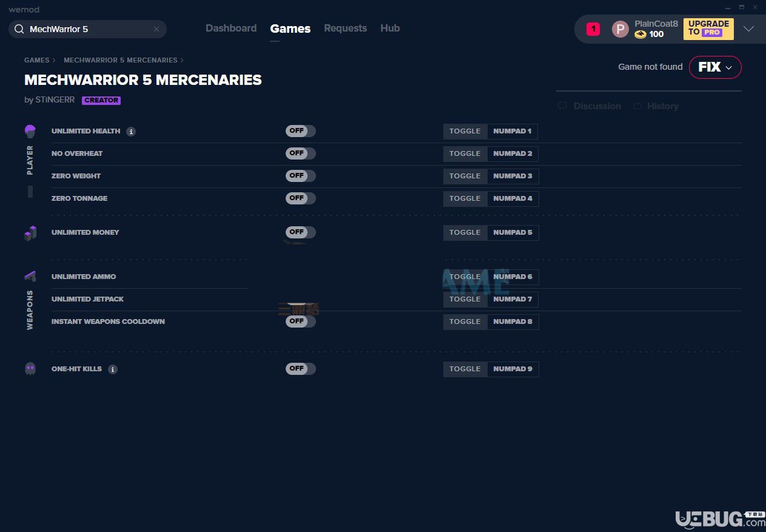Minimize the WeMod window
Screen dimensions: 766x532
point(728,7)
